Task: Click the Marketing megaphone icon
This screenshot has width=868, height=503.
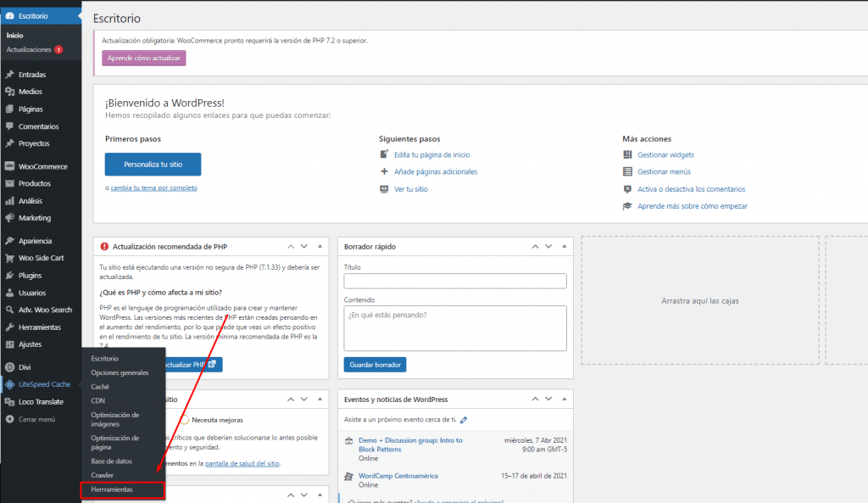Action: 10,218
